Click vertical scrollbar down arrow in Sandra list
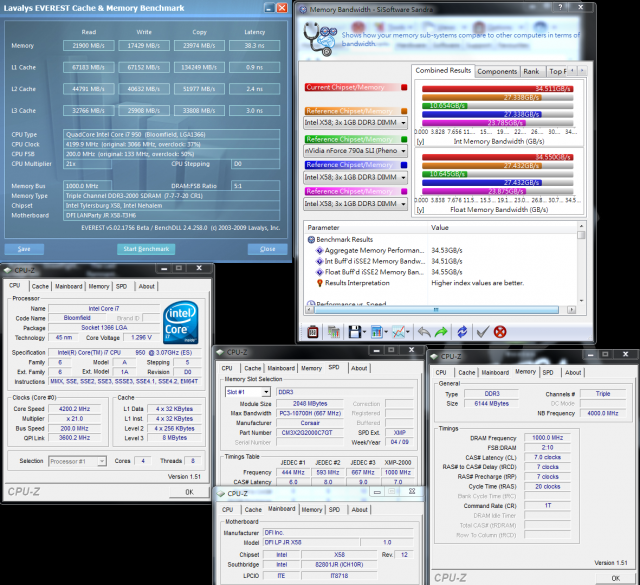Screen dimensions: 640x585 click(x=582, y=300)
